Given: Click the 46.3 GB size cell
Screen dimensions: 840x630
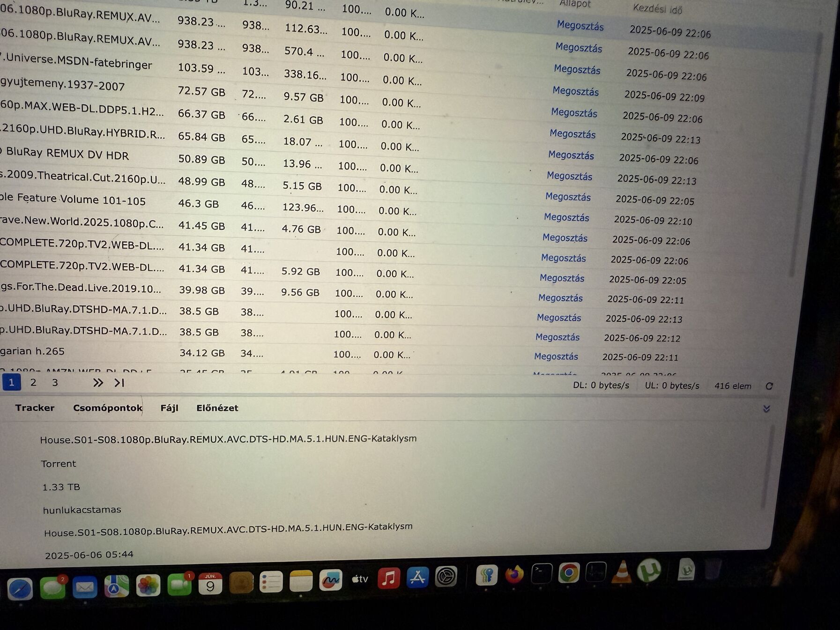Looking at the screenshot, I should 199,204.
